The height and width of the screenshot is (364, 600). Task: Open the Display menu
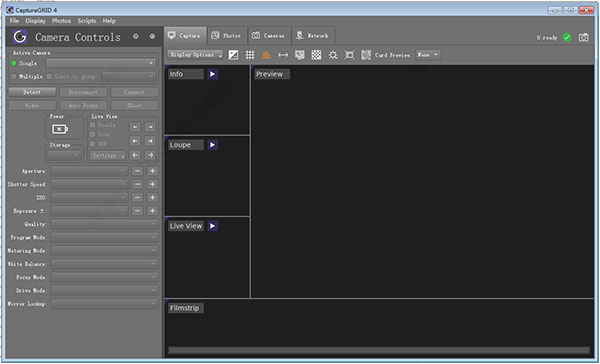pyautogui.click(x=36, y=21)
